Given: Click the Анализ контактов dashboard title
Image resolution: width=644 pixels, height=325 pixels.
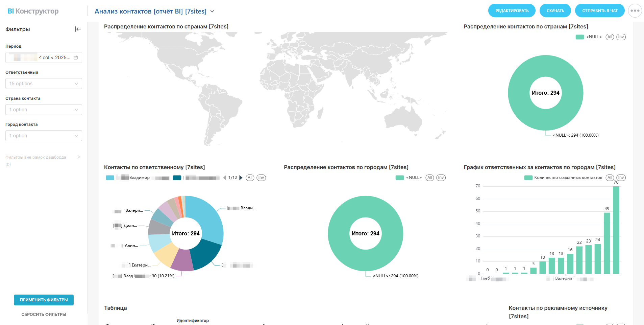Looking at the screenshot, I should coord(150,11).
